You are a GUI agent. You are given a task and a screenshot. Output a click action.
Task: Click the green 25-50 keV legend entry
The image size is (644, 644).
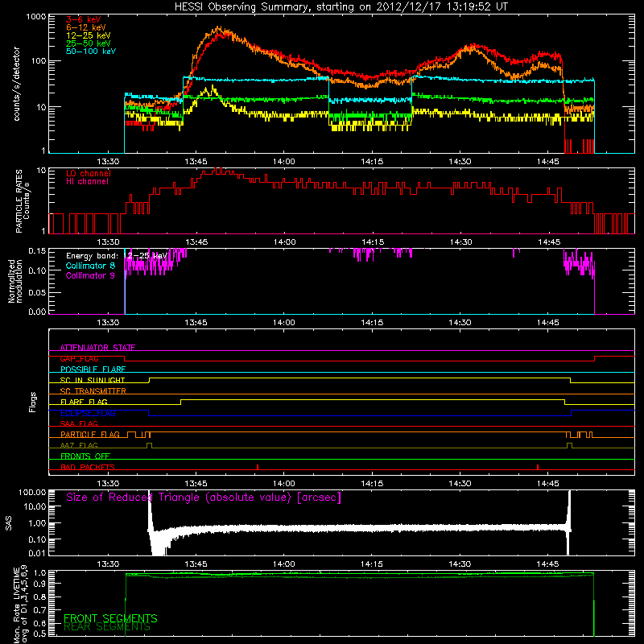coord(89,43)
